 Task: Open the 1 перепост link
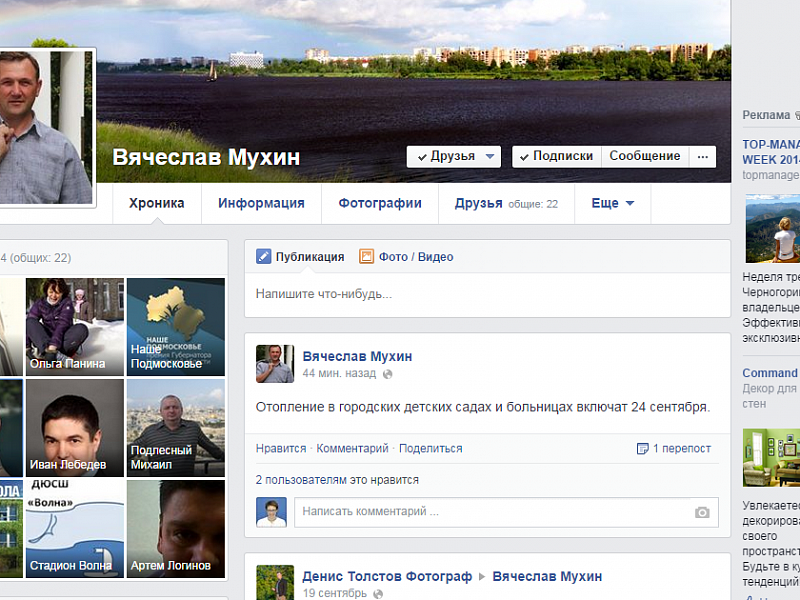point(682,448)
